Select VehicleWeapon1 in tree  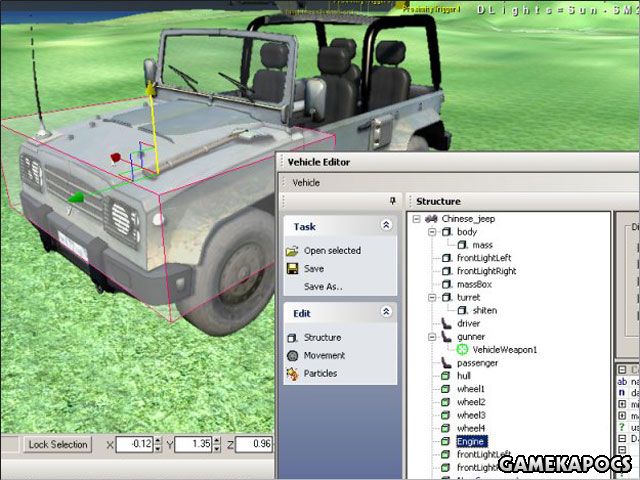(x=505, y=350)
